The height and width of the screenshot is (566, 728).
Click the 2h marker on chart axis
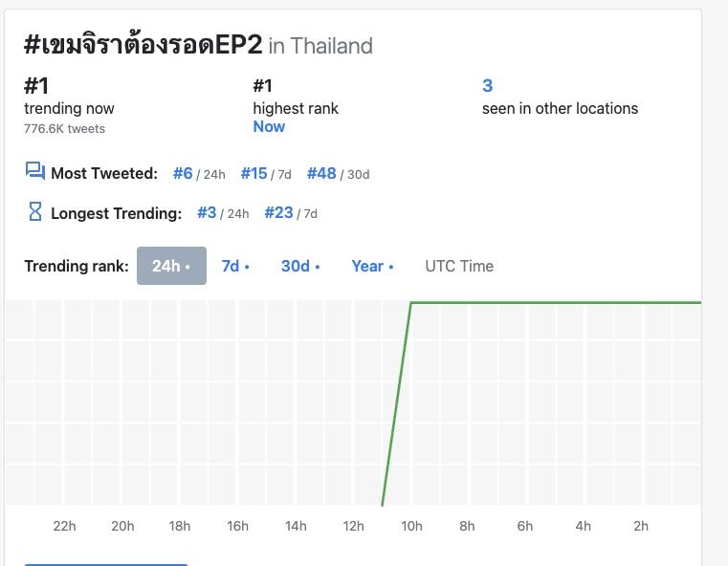641,526
